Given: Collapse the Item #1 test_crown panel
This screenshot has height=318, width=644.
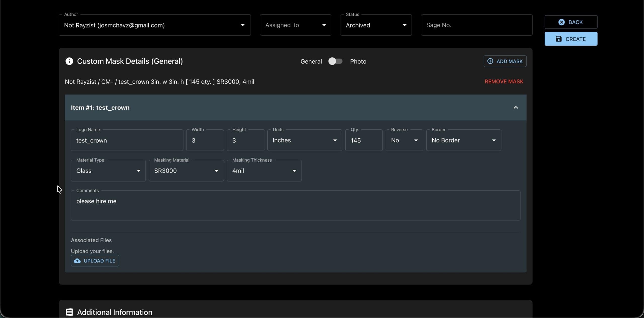Looking at the screenshot, I should [515, 107].
